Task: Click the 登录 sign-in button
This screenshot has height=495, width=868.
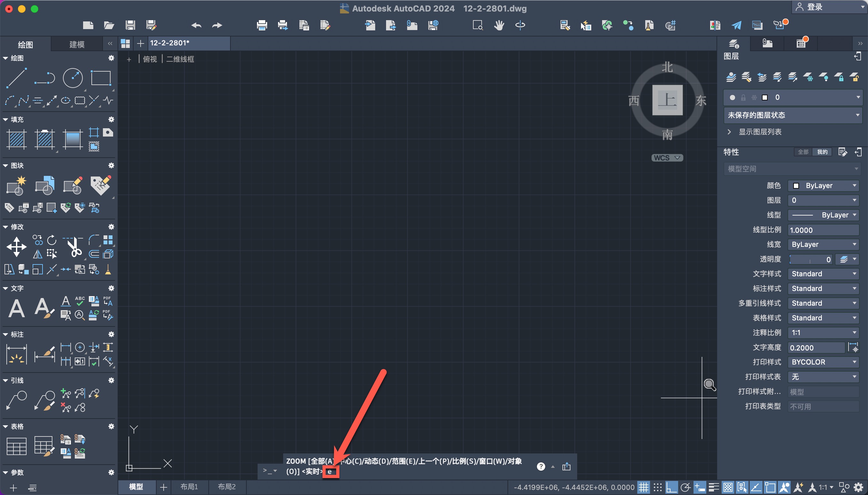Action: point(814,7)
